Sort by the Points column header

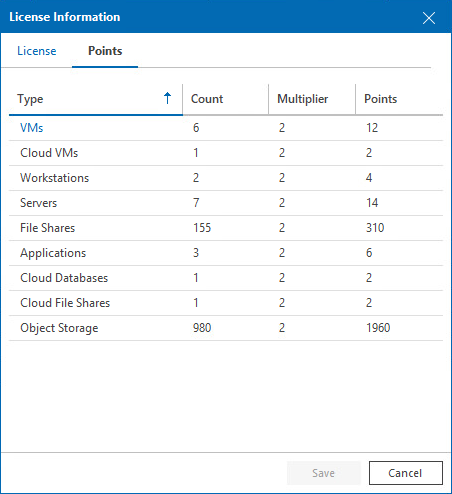tap(399, 99)
